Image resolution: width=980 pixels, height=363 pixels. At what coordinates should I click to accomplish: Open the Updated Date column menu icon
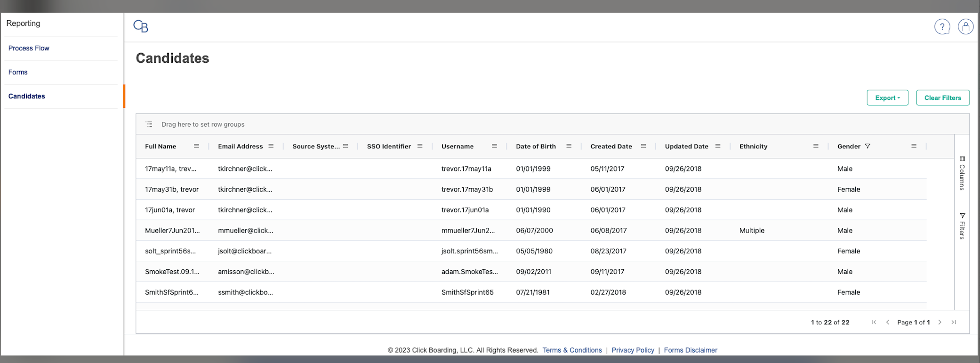click(x=718, y=146)
